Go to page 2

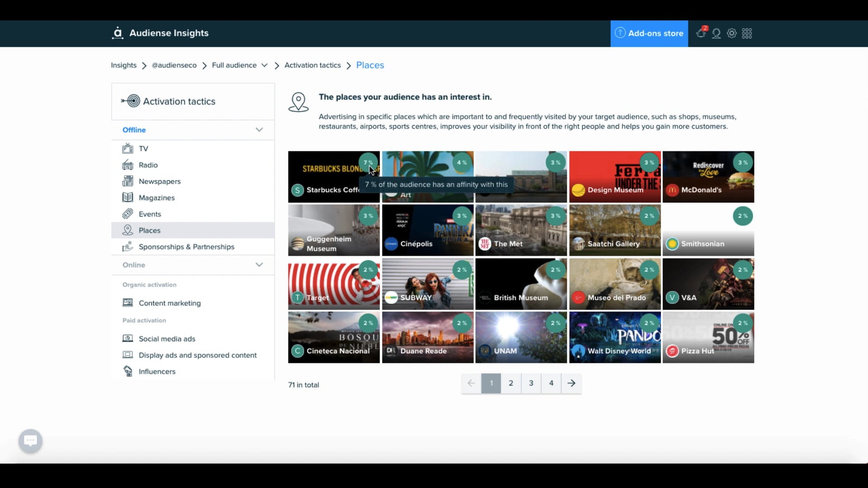pos(511,383)
